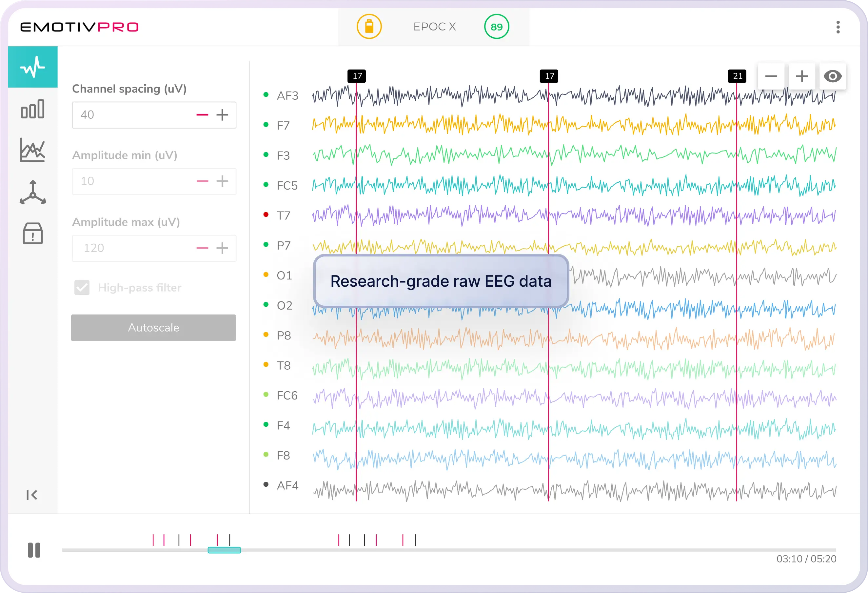Enable the High-pass filter
This screenshot has width=868, height=593.
pyautogui.click(x=82, y=287)
